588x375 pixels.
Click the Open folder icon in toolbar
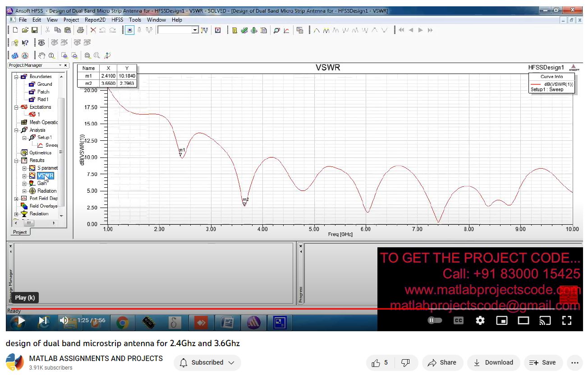pos(25,30)
